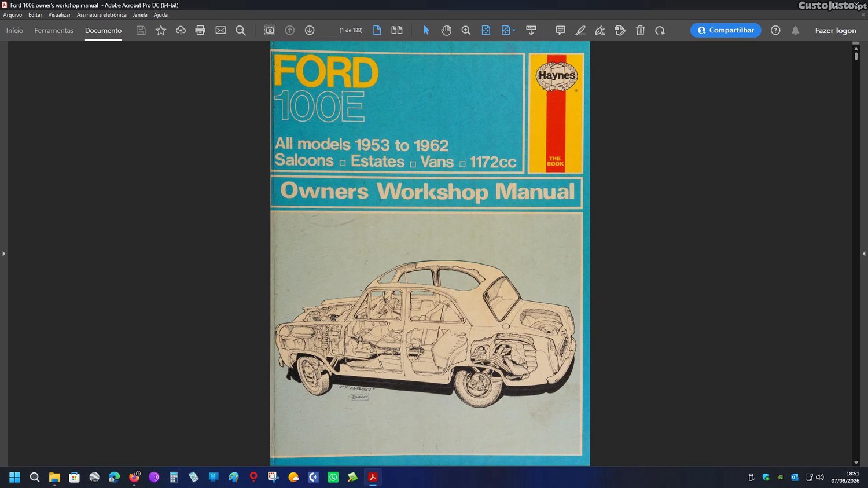Select the hand pan tool
The width and height of the screenshot is (868, 488).
pos(446,30)
